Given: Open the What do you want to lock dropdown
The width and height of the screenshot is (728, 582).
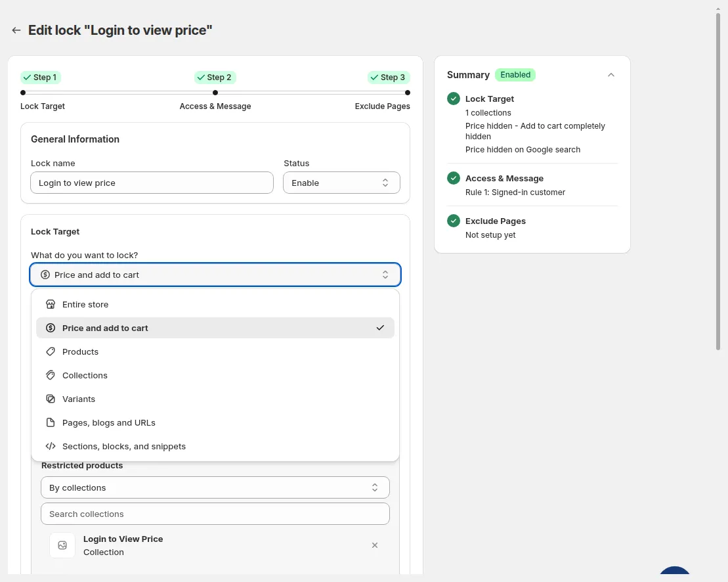Looking at the screenshot, I should [215, 275].
